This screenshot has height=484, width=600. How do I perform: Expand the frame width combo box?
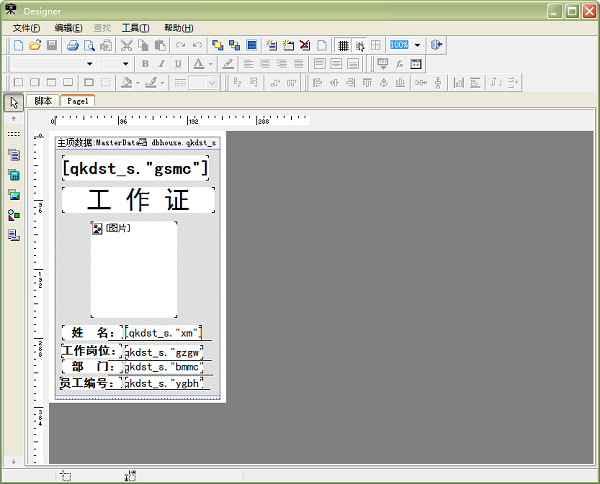click(213, 83)
